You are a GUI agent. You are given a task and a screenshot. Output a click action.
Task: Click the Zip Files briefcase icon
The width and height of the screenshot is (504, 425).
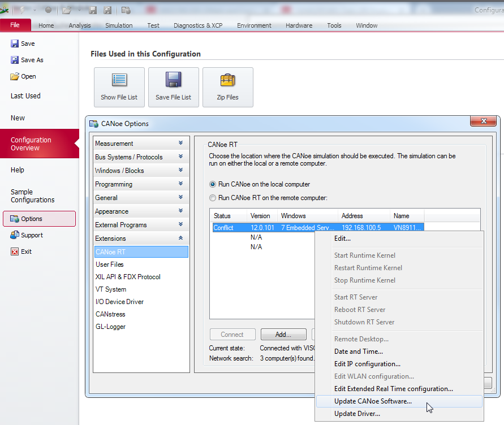(x=227, y=80)
